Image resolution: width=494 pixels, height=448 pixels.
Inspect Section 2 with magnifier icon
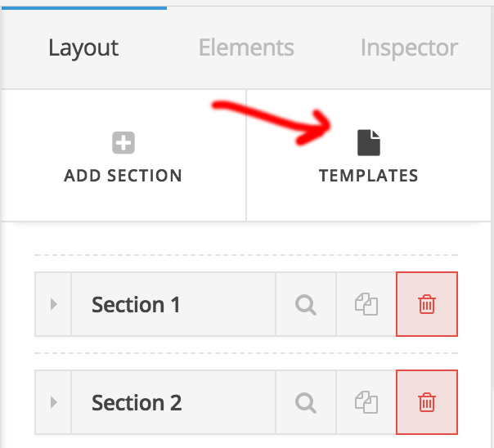pos(306,403)
